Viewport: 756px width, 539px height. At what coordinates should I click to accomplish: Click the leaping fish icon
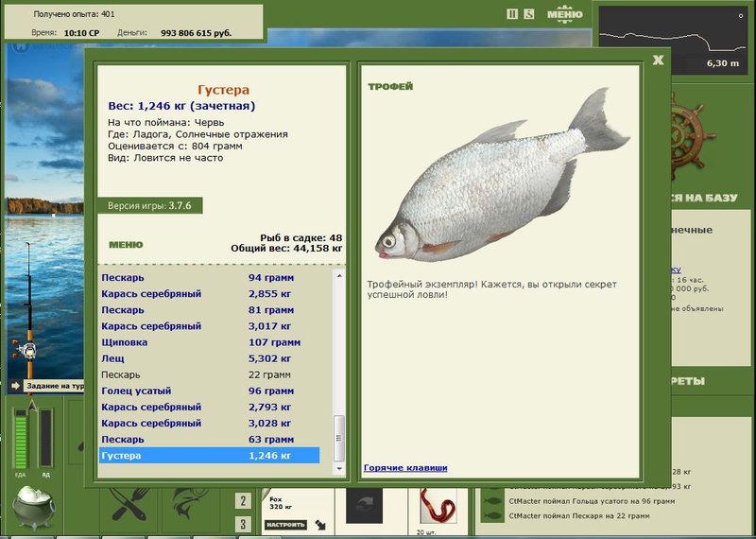tap(191, 504)
